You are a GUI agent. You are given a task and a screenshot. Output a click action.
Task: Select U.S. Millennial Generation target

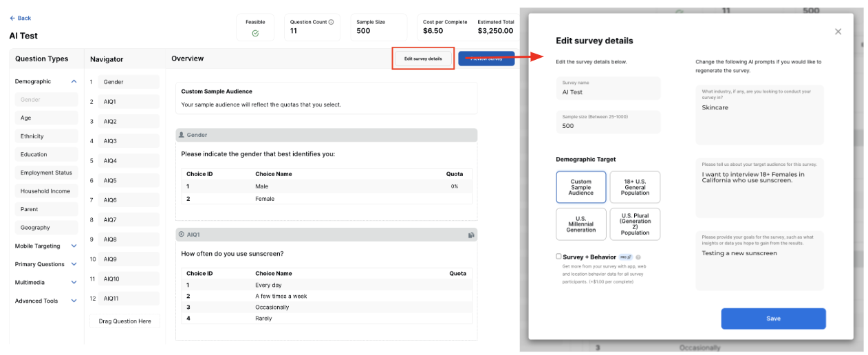coord(581,224)
